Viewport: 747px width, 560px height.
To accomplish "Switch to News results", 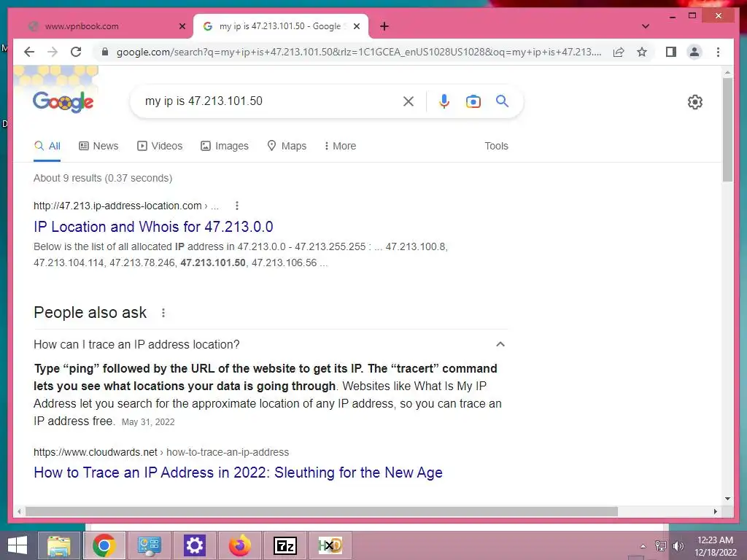I will click(x=98, y=146).
